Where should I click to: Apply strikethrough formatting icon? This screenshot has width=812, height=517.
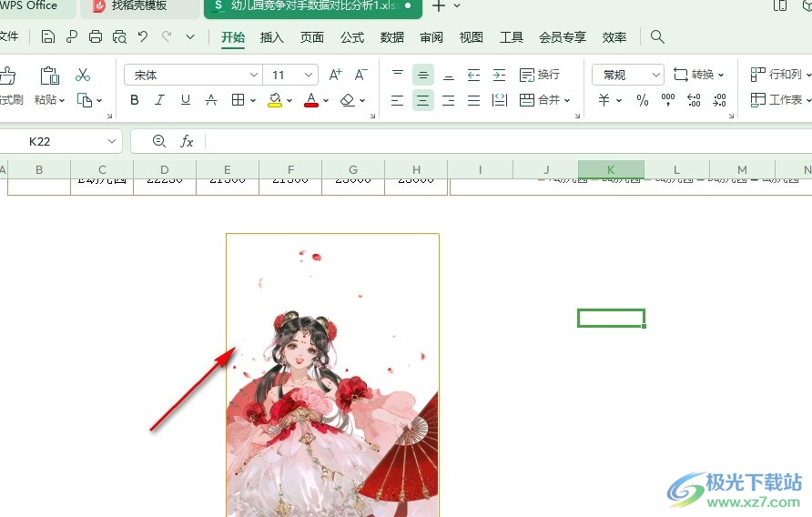click(211, 100)
